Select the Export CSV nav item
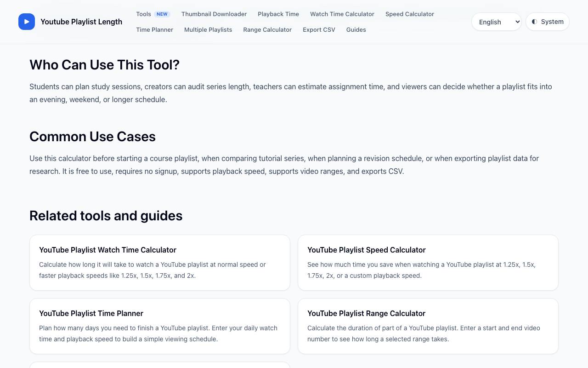Viewport: 588px width, 368px height. (x=319, y=30)
